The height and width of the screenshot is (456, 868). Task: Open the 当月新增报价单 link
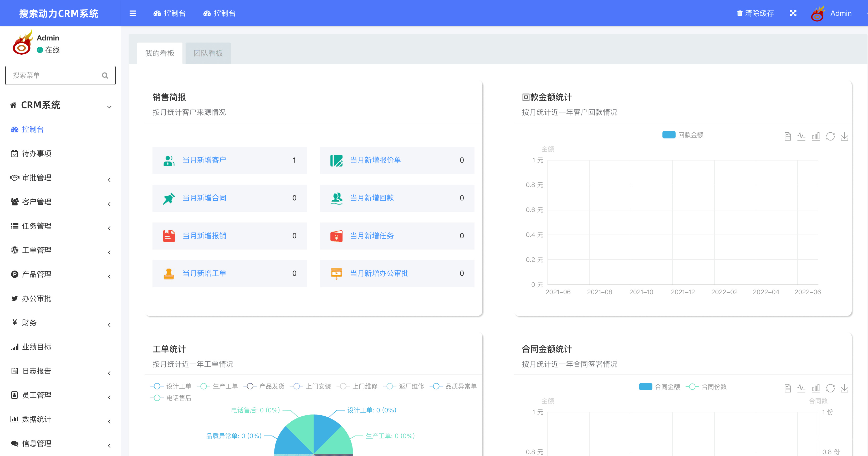375,160
